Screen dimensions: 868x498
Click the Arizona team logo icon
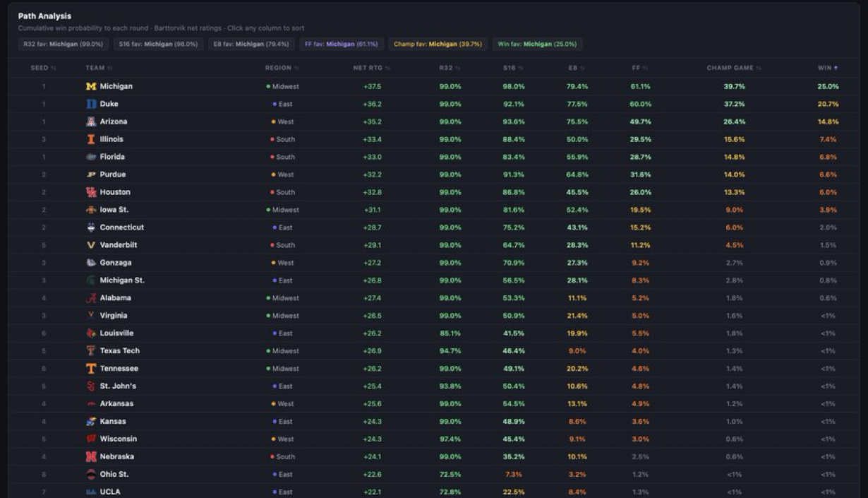coord(90,121)
